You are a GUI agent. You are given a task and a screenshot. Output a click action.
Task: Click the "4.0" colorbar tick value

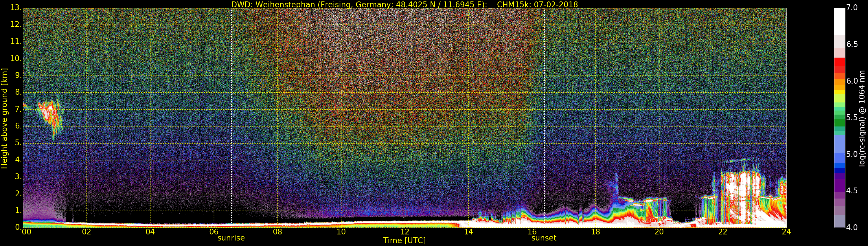point(852,227)
